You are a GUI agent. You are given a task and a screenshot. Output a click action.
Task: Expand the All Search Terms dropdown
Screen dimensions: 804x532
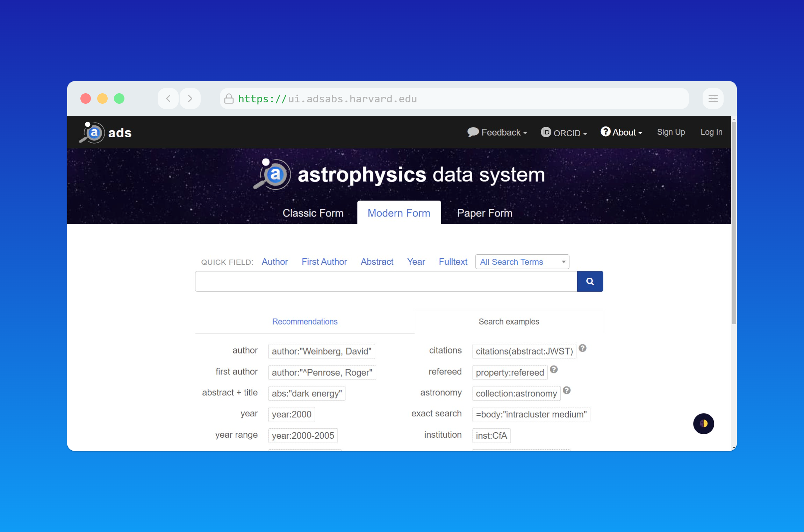pos(522,261)
